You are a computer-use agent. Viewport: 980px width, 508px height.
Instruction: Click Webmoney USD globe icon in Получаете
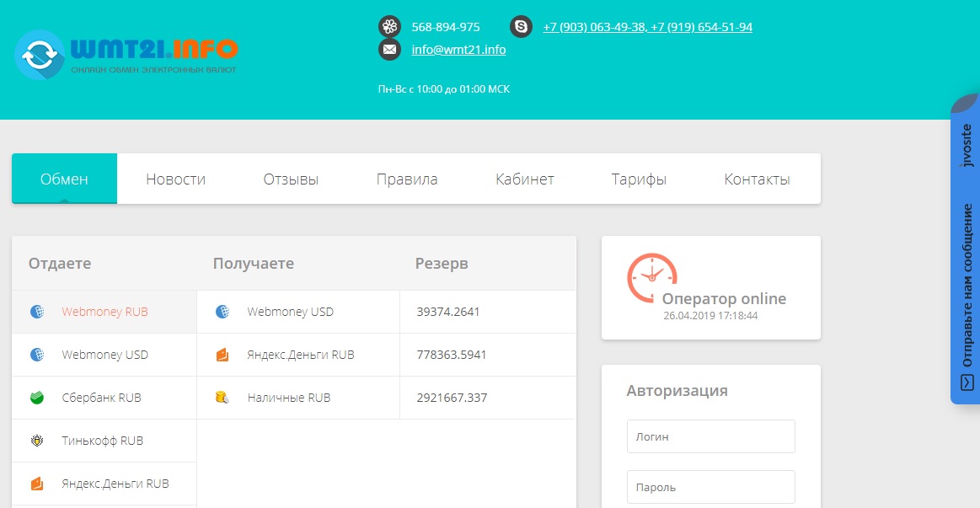click(222, 311)
